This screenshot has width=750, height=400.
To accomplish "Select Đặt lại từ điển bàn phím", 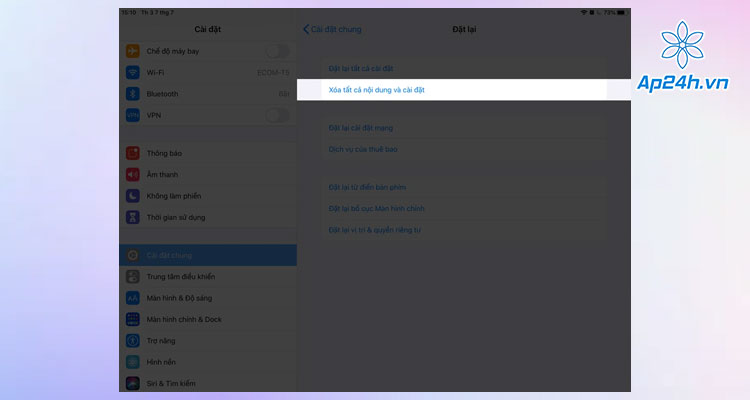I will coord(367,187).
